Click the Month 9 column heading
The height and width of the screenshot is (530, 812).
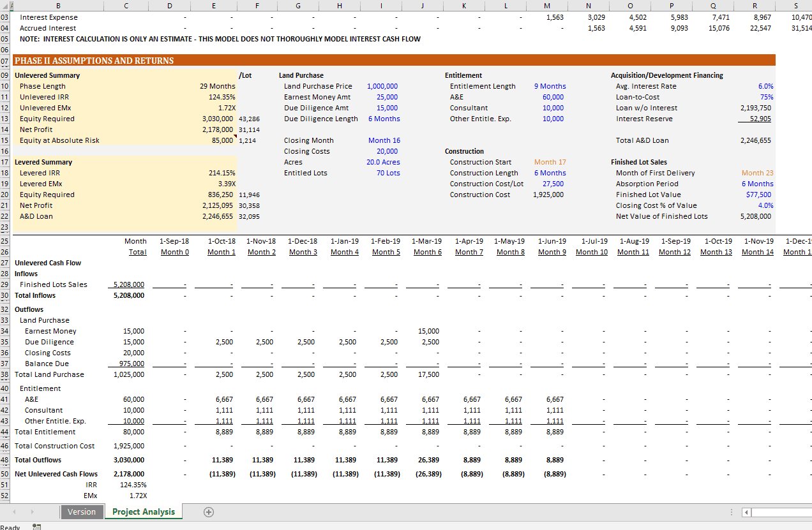552,252
